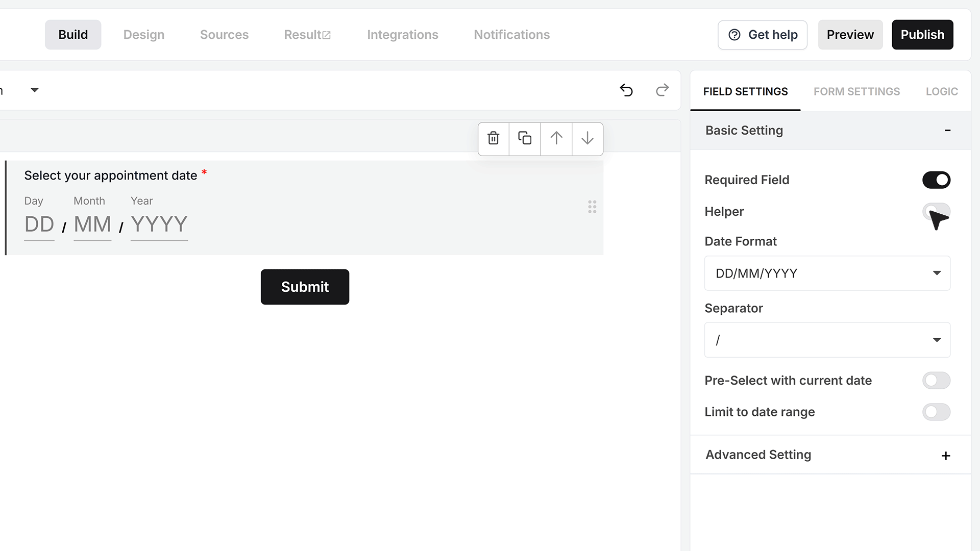Open the Separator dropdown
Screen dimensions: 980x551
pyautogui.click(x=827, y=340)
